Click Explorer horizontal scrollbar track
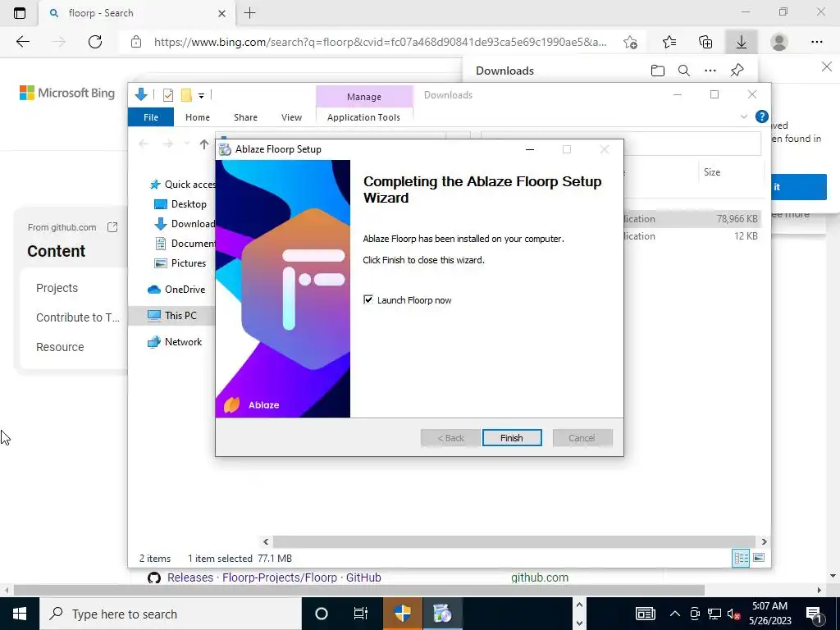 tap(514, 541)
